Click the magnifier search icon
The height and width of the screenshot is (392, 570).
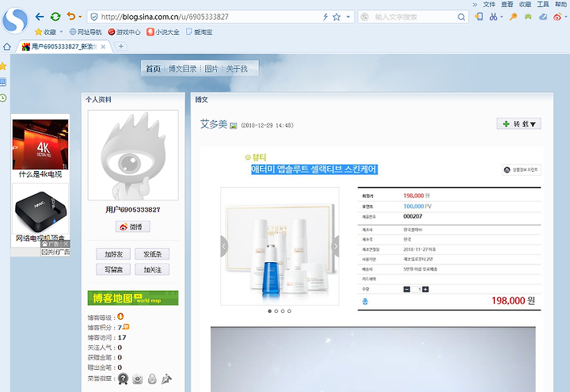point(462,17)
